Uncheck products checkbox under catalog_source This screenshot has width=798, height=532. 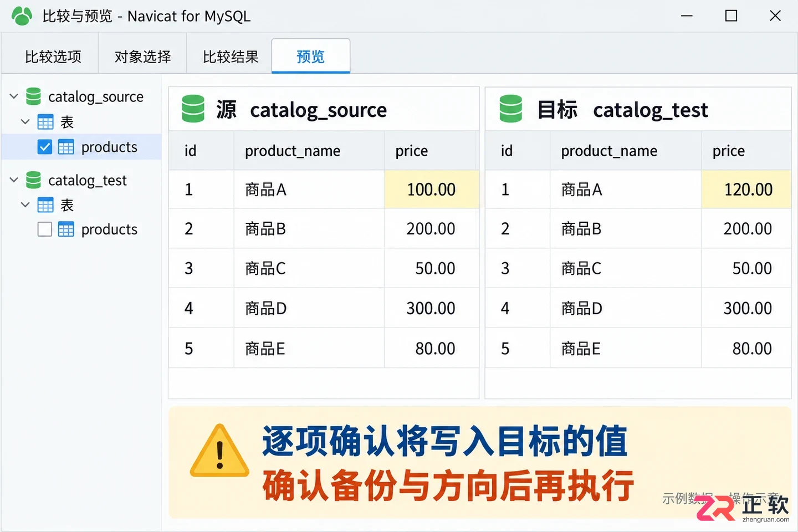pos(45,147)
